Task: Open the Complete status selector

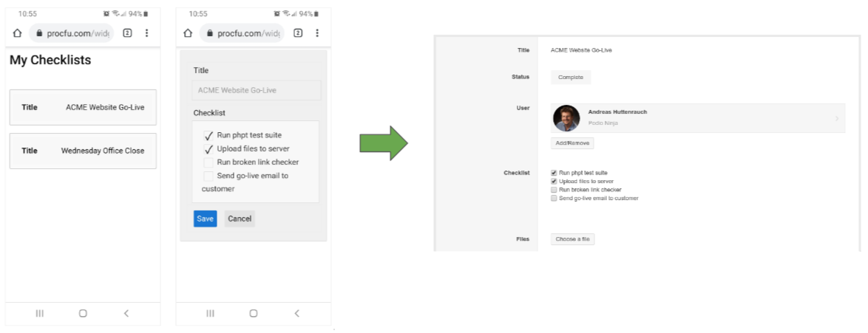Action: click(x=570, y=78)
